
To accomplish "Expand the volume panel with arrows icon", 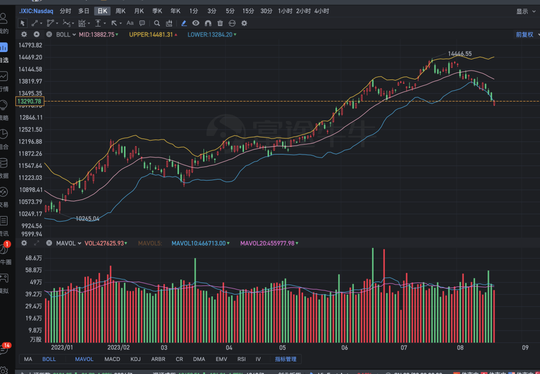I will [37, 243].
